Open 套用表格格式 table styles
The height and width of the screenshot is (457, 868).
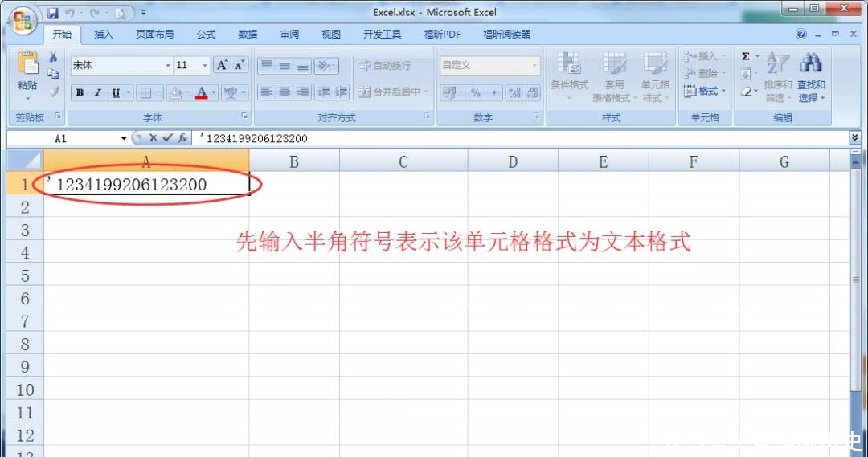(x=615, y=77)
